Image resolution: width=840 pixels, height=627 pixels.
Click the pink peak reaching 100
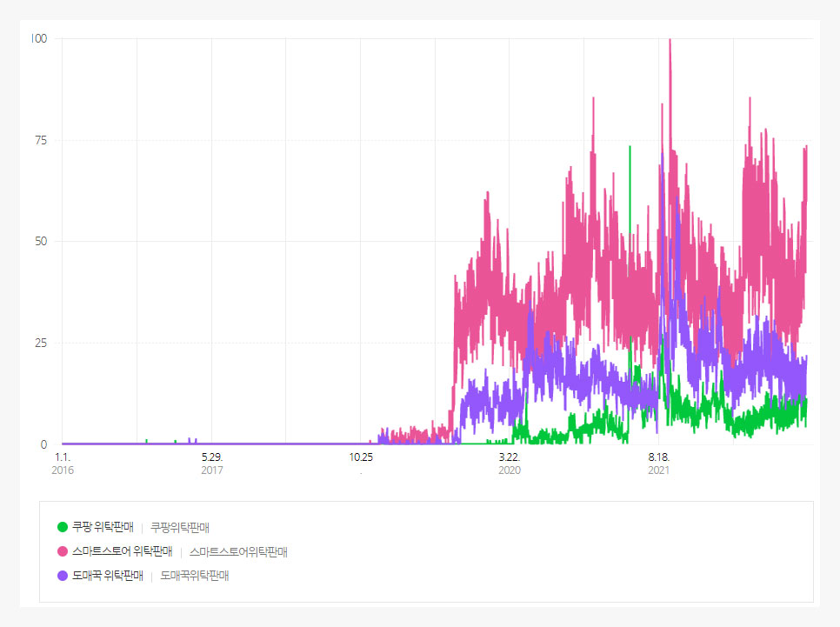[670, 41]
